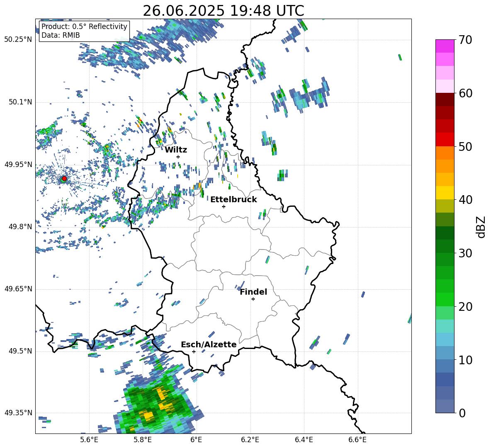Click the 70 tick label on colorbar
The image size is (491, 448).
[465, 40]
